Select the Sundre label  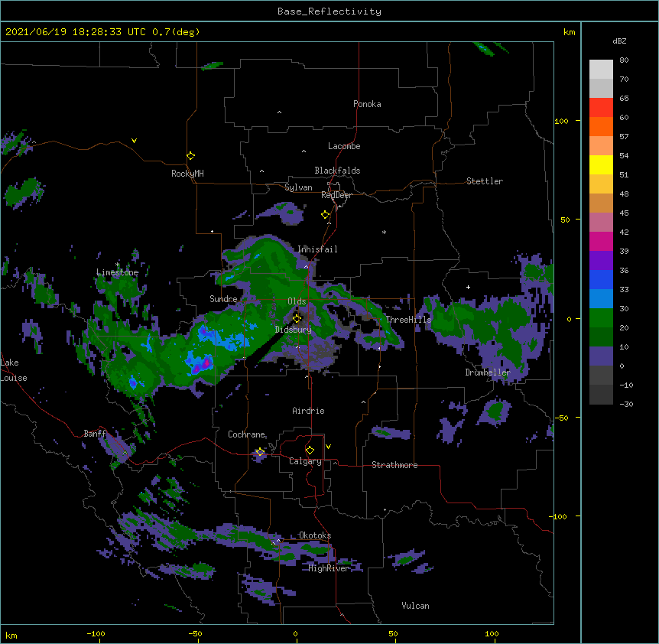223,299
